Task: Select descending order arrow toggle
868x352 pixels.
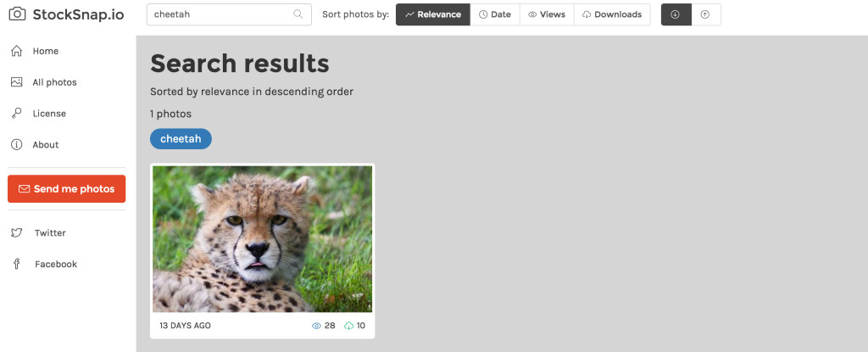Action: pos(676,14)
